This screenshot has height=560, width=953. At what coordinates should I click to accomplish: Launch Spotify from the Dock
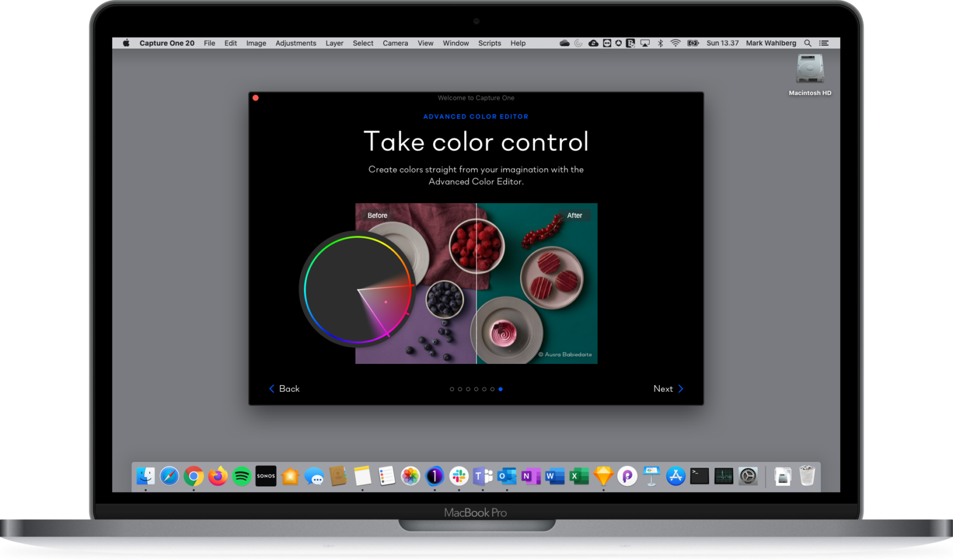241,476
